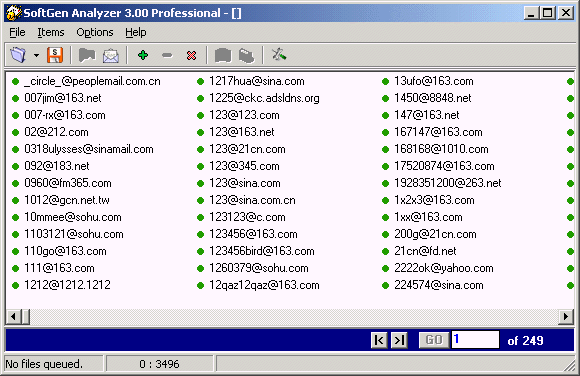
Task: Select _circle_@peoplemail.com.cn entry
Action: click(x=92, y=81)
